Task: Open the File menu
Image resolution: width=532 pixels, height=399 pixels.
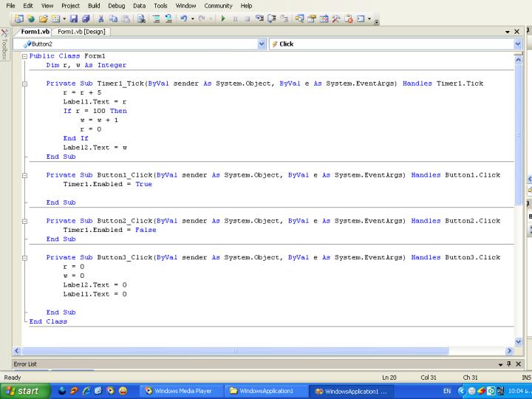Action: (10, 6)
